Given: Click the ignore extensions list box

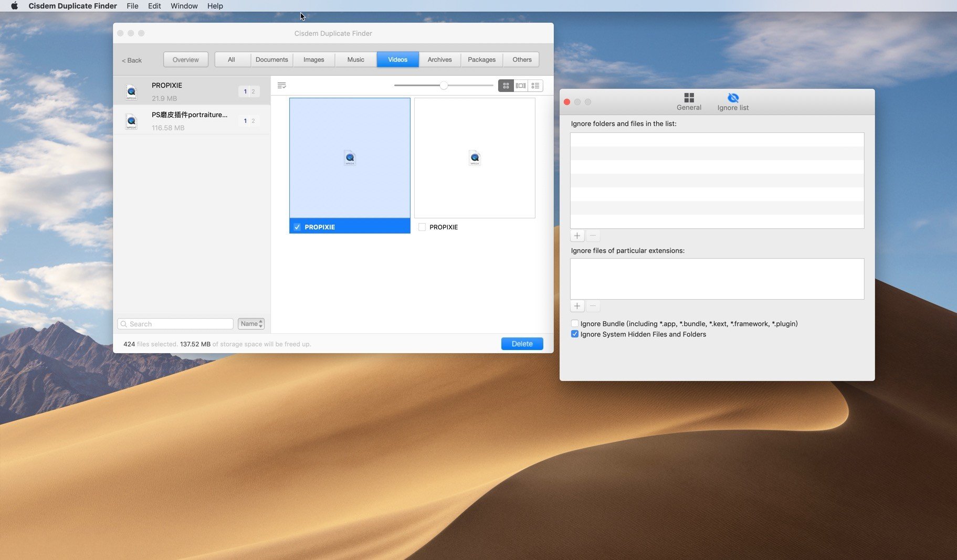Looking at the screenshot, I should click(717, 279).
